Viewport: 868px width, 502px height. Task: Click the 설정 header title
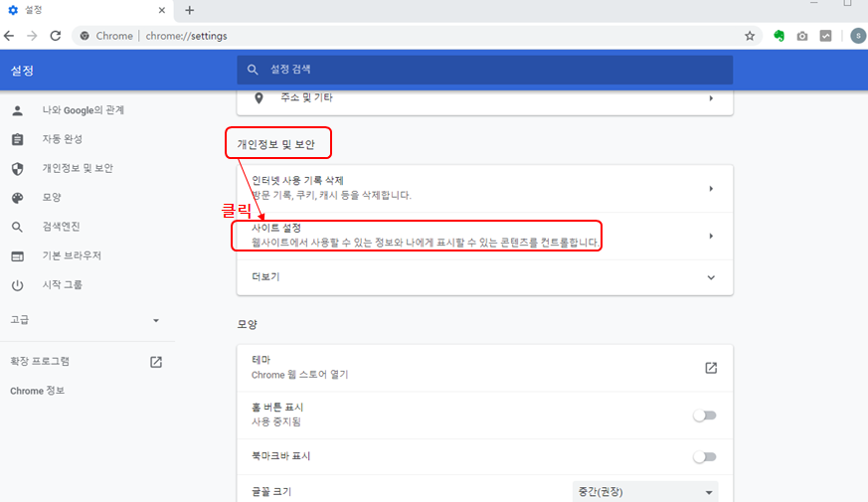pos(22,71)
